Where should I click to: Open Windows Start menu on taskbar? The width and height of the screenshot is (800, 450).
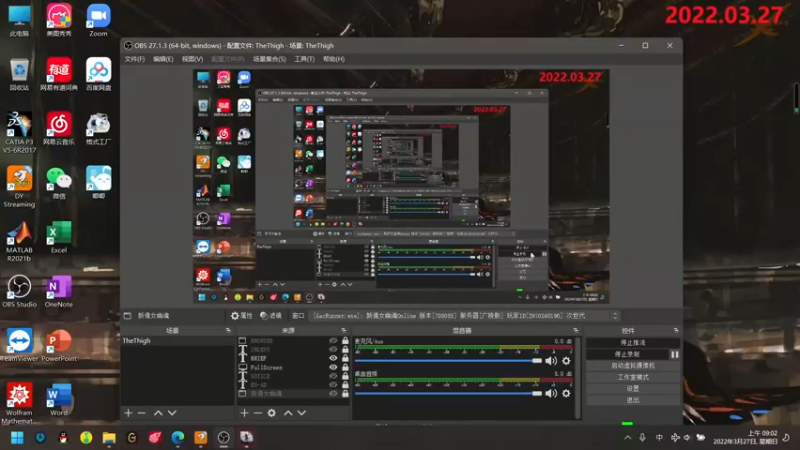[17, 438]
